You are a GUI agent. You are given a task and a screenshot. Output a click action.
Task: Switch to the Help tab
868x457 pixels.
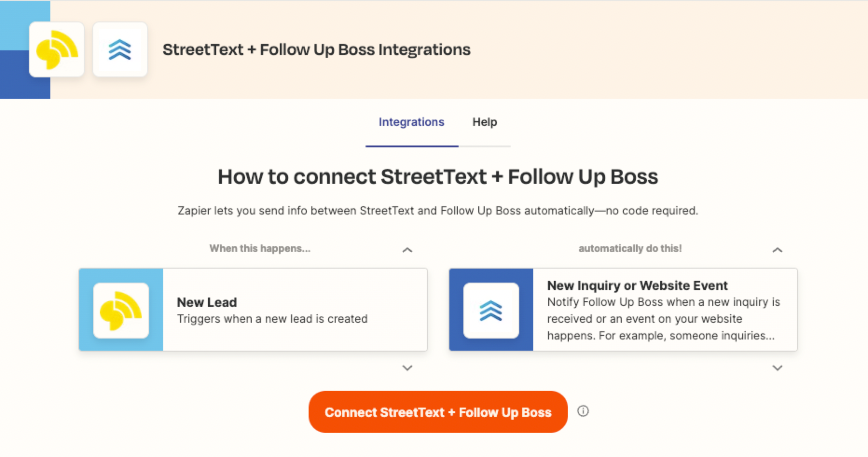[485, 122]
